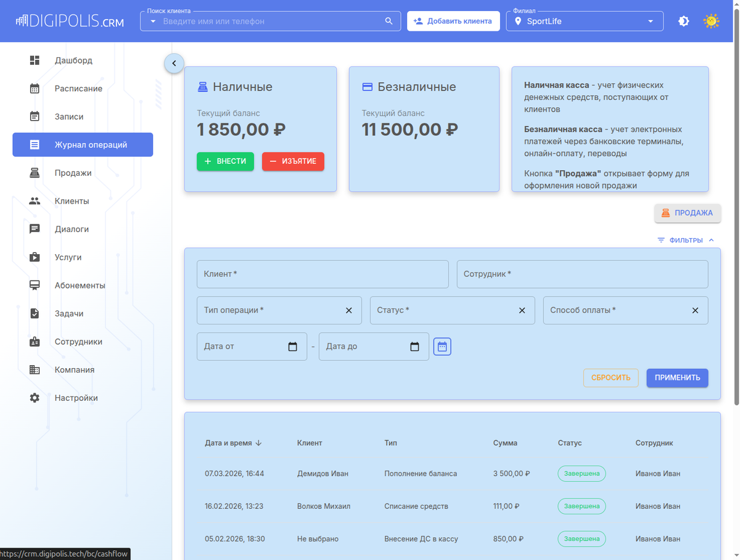Click the DIGIPOLIS.CRM logo
This screenshot has height=560, width=740.
[x=70, y=21]
